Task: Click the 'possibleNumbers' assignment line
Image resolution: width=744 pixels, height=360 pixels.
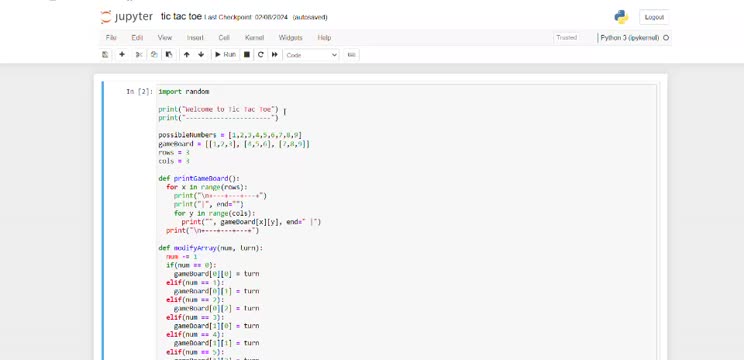Action: pyautogui.click(x=230, y=135)
